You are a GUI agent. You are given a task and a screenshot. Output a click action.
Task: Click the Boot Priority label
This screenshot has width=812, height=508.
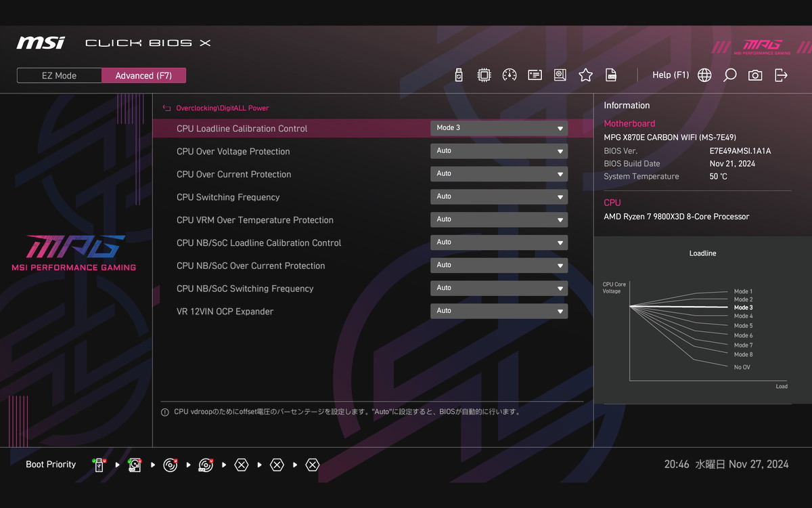[x=51, y=465]
